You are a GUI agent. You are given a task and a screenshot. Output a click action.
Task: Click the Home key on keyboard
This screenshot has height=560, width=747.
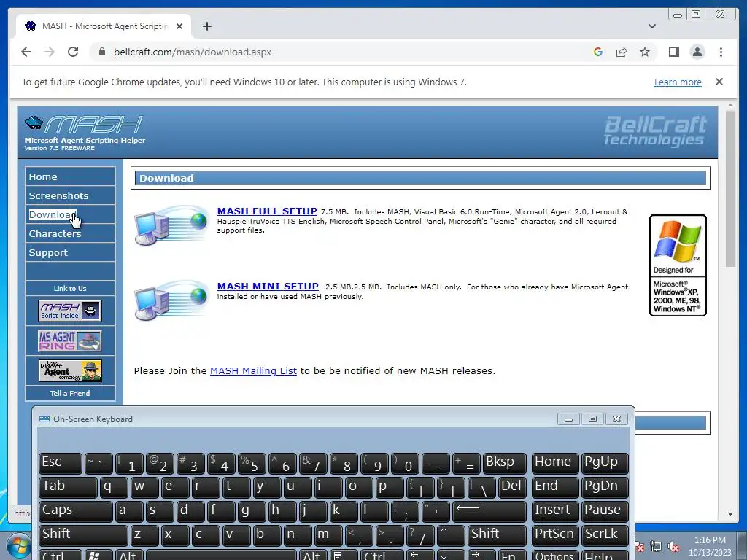pyautogui.click(x=555, y=463)
